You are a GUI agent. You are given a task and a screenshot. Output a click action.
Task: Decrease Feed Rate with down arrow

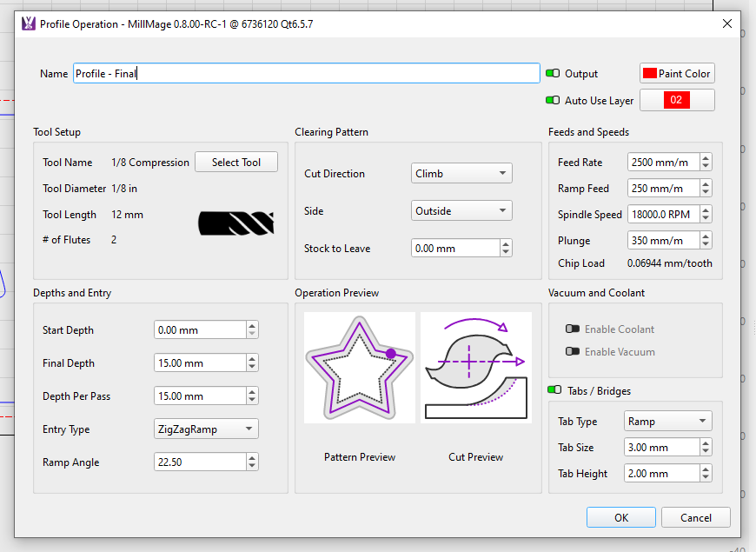[706, 166]
